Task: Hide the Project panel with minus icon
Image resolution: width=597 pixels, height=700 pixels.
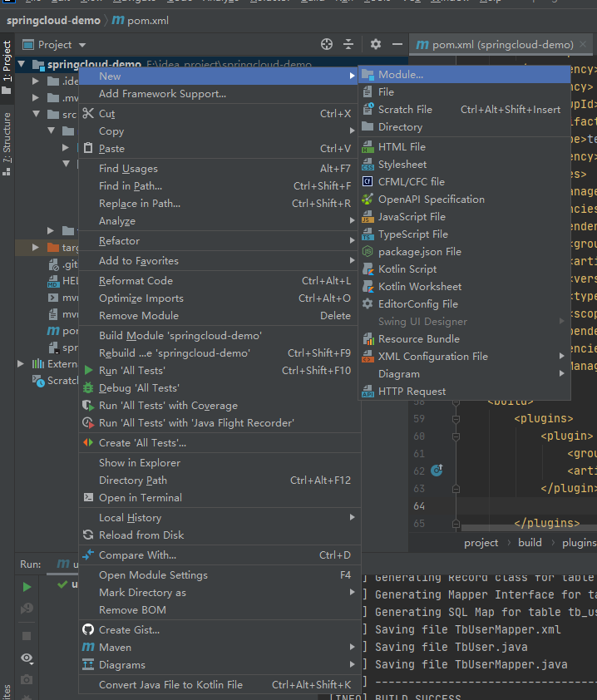Action: point(397,44)
